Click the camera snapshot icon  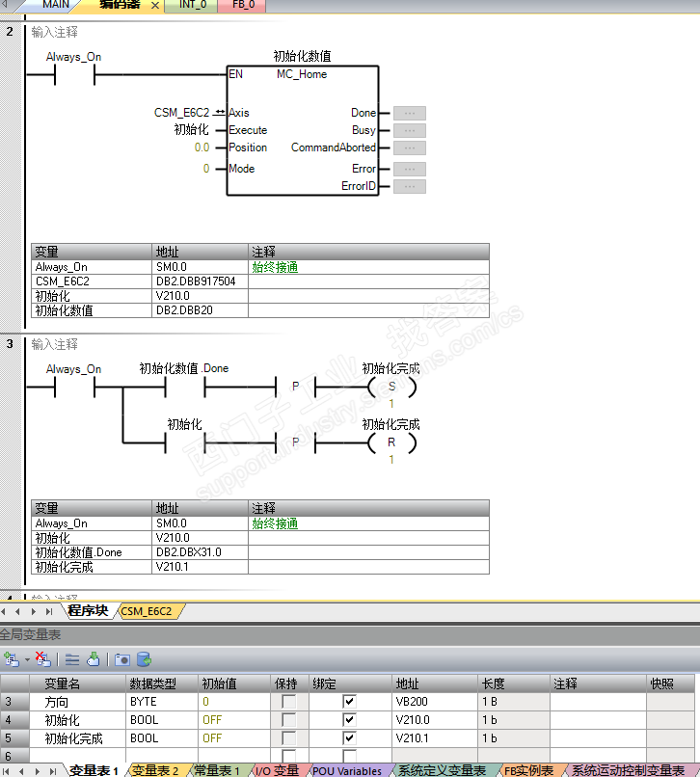(x=121, y=659)
